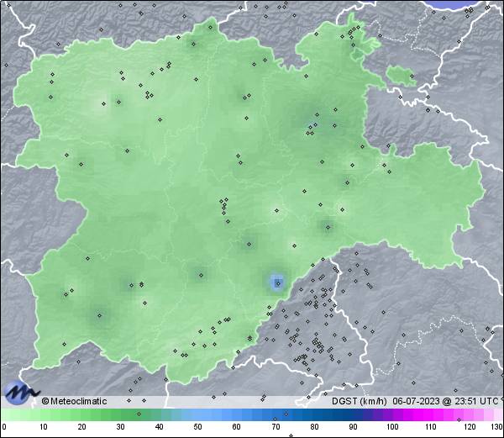
Task: Click the ©Meteoclimatic copyright text
Action: [x=74, y=401]
